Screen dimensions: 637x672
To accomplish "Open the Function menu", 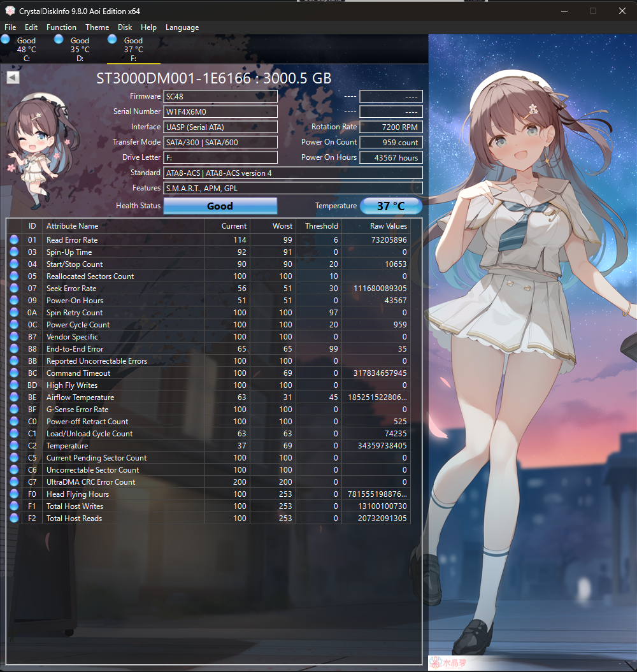I will tap(61, 27).
